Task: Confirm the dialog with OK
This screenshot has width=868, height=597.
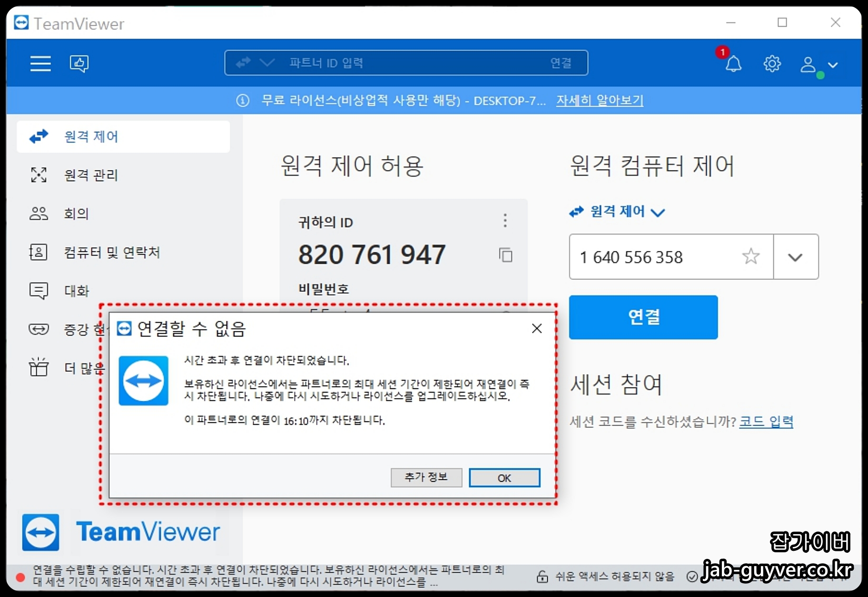Action: point(504,478)
